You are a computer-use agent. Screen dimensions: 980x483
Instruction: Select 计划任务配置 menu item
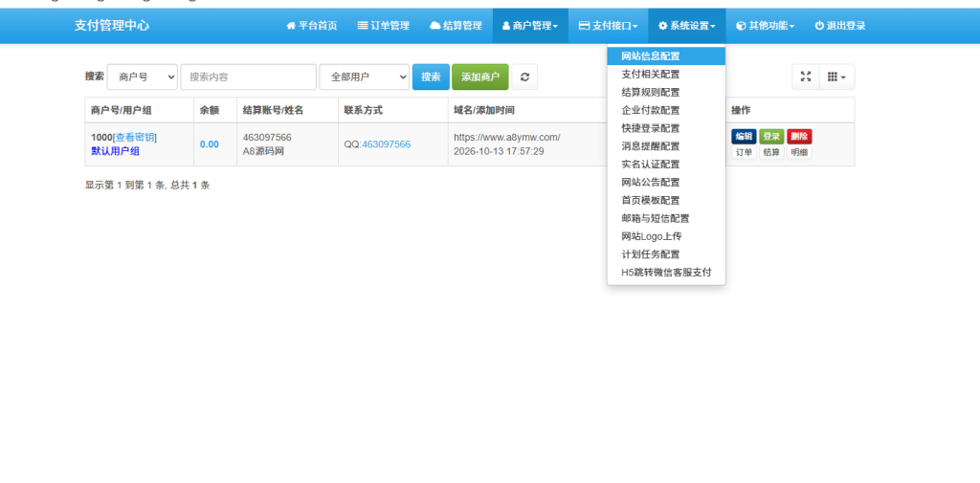pos(666,255)
